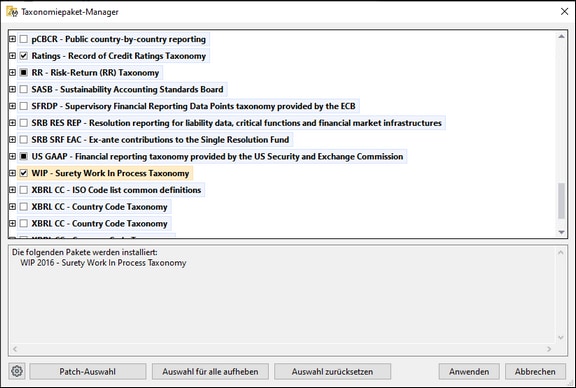This screenshot has width=576, height=388.
Task: Click the 'WIP 2016 - Surety Work In Process Taxonomy' message line
Action: [103, 263]
